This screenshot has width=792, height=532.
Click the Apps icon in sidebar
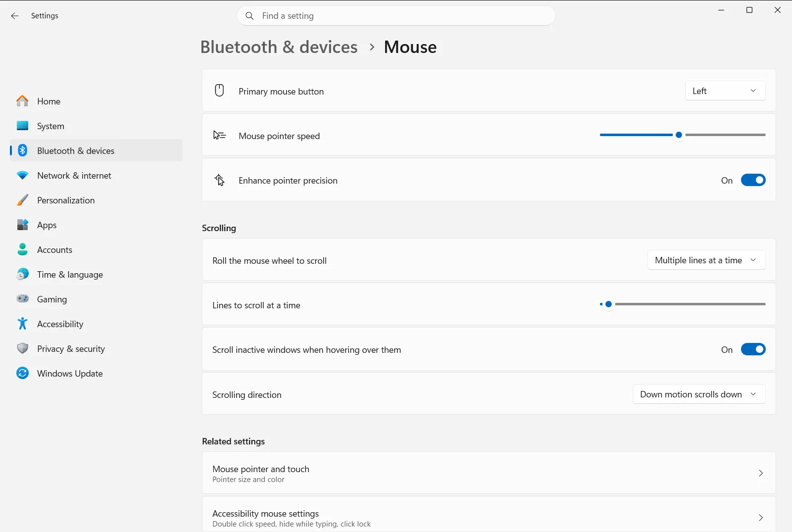click(x=22, y=225)
